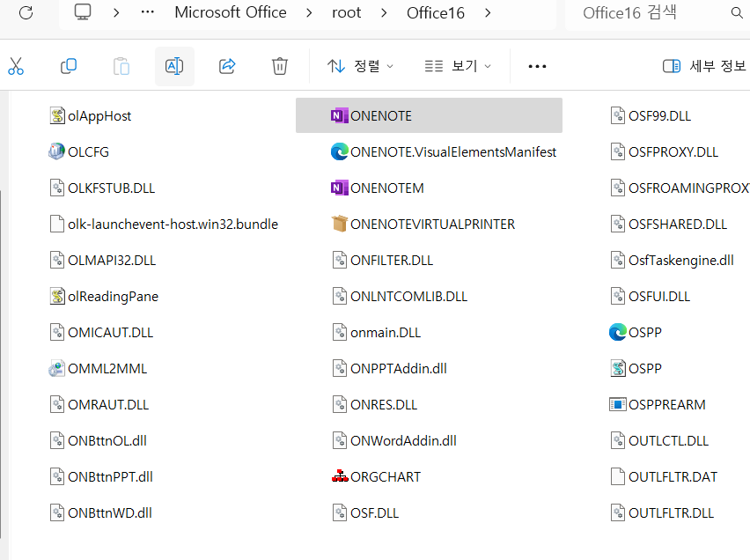
Task: Click the Paste clipboard icon
Action: click(121, 66)
